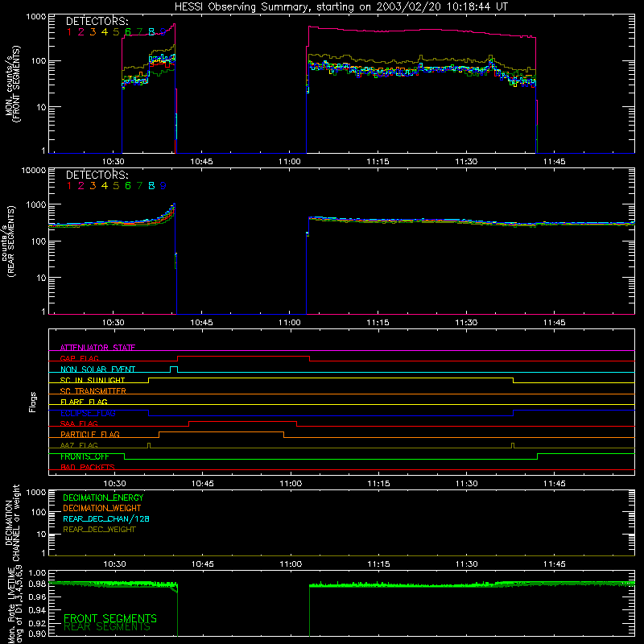Viewport: 644px width, 644px height.
Task: Click the DECIMATION CHANNEL or weight axis title
Action: point(12,522)
